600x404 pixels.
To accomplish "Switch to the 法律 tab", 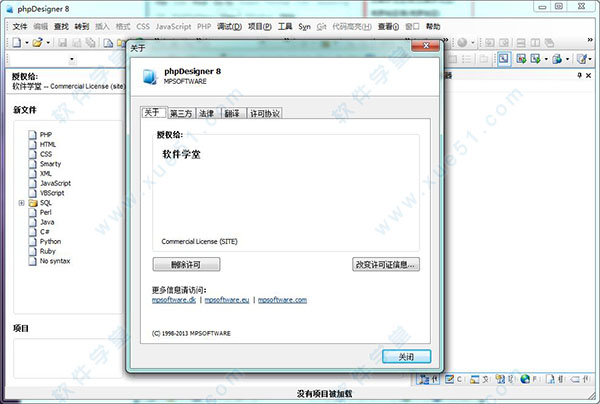I will [x=207, y=113].
